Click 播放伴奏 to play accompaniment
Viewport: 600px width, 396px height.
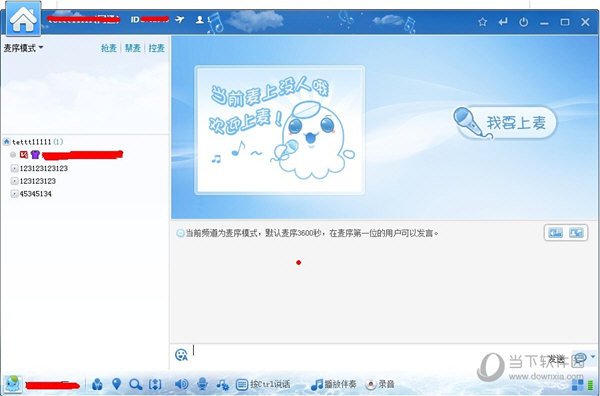point(334,384)
